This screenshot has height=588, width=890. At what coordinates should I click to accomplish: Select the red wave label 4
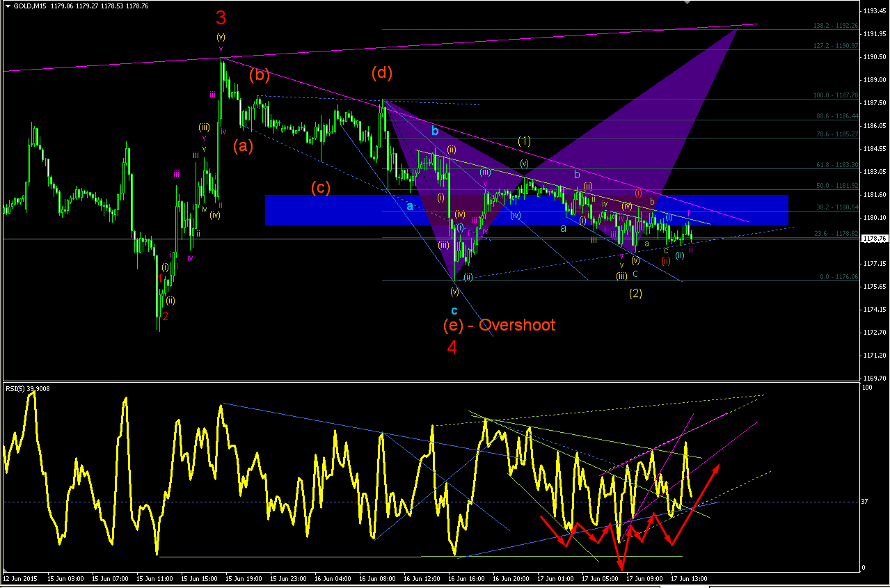[x=452, y=347]
